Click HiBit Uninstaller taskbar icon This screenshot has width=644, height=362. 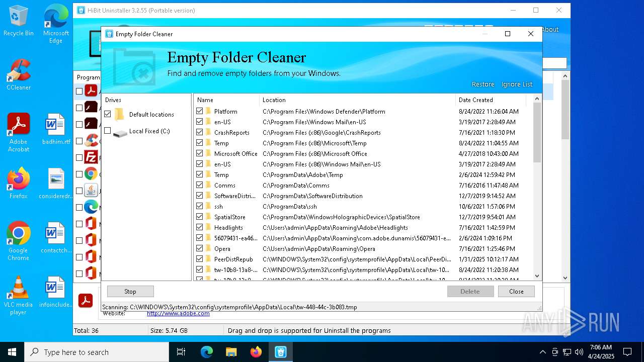click(280, 352)
